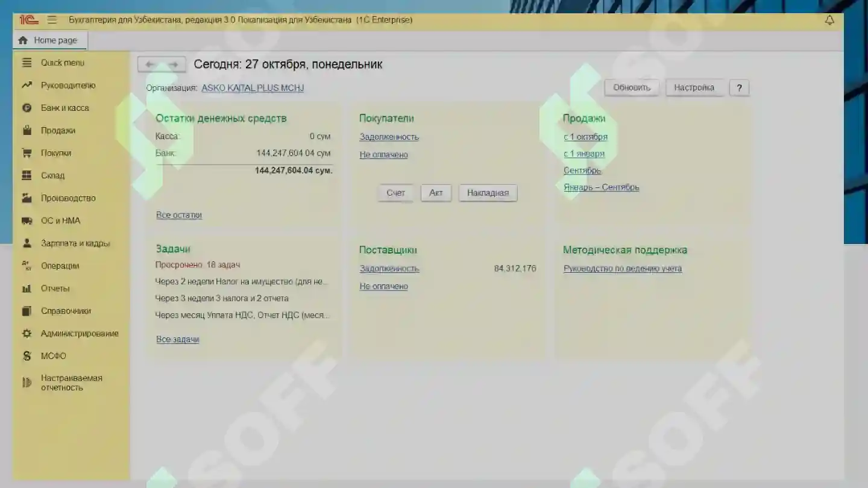Click the Настраиваемая отчетность icon

[x=27, y=383]
